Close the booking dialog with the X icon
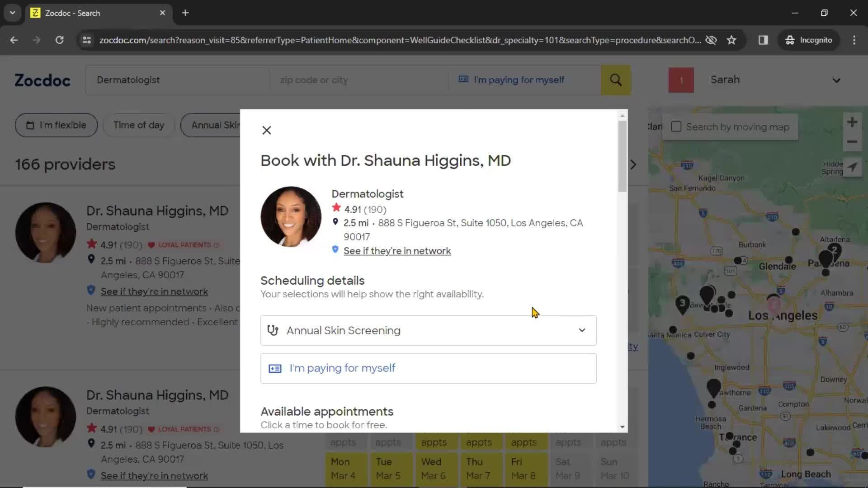The image size is (868, 488). click(267, 131)
